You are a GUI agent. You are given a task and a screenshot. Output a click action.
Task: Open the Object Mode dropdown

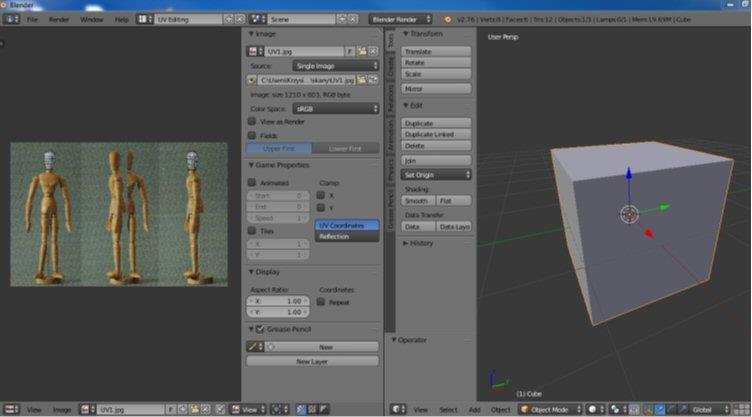pos(551,409)
